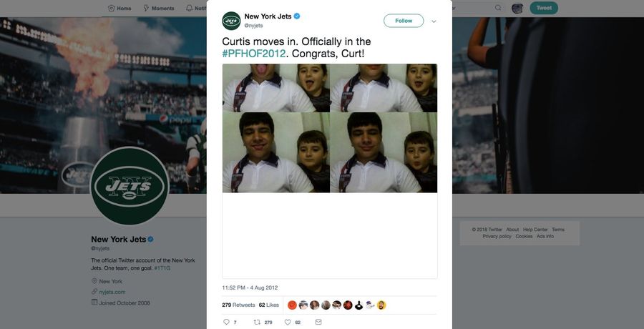View the 279 Retweets list
Screen dimensions: 644x329
[x=238, y=305]
